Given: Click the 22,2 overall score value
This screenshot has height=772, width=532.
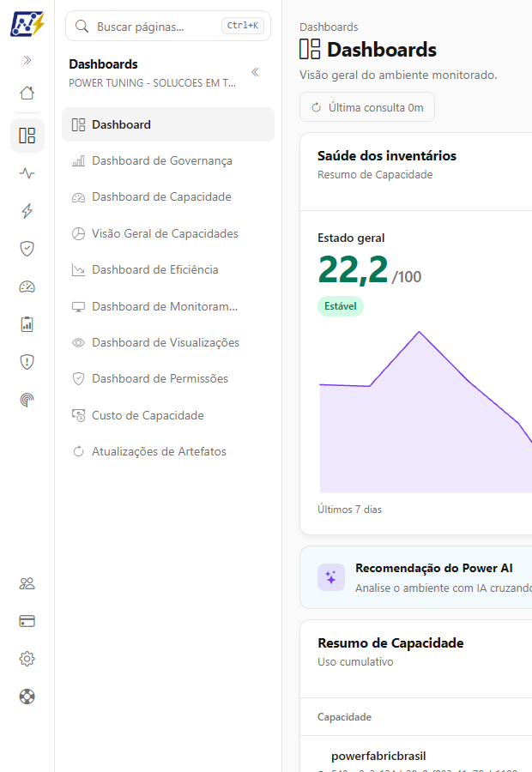Looking at the screenshot, I should (354, 269).
